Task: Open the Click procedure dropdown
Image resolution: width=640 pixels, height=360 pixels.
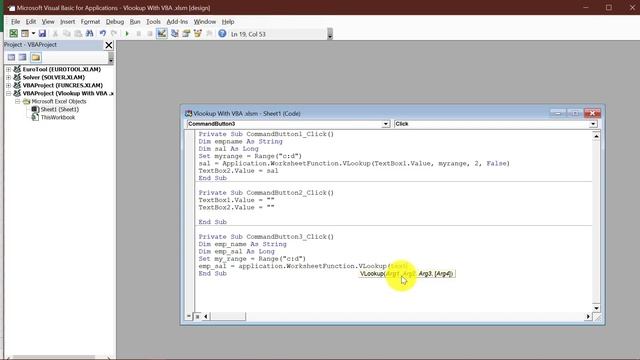Action: 593,124
